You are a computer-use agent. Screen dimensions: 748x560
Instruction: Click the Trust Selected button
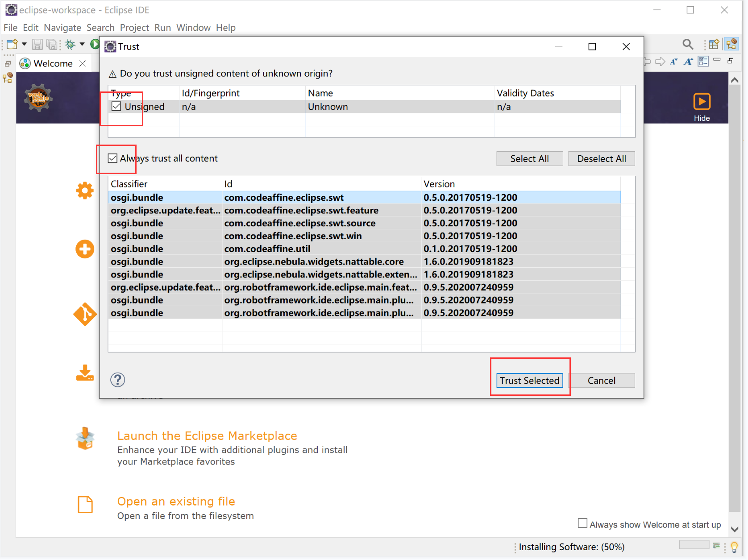[530, 381]
